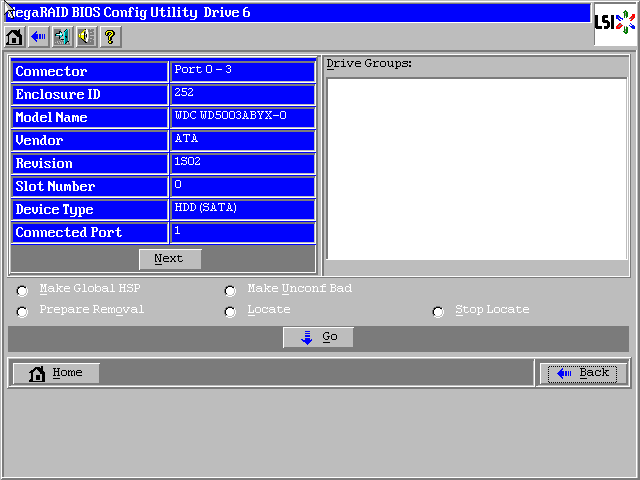The width and height of the screenshot is (640, 480).
Task: Click the Home icon in the toolbar
Action: (x=15, y=37)
